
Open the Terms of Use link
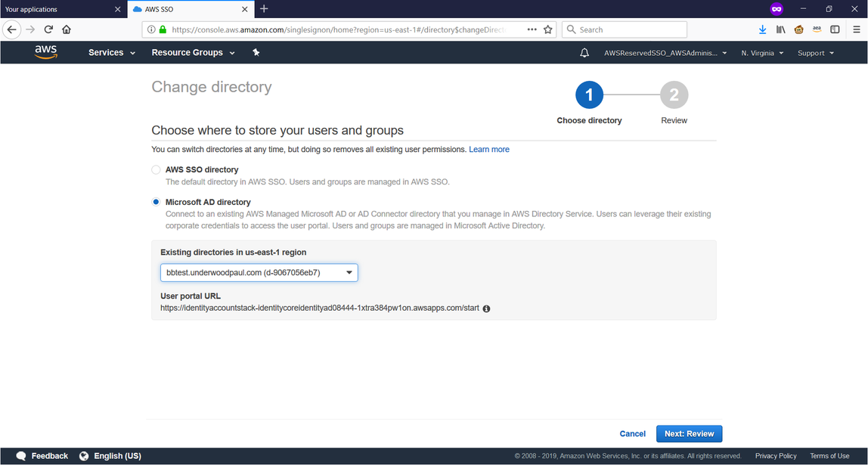click(x=829, y=456)
